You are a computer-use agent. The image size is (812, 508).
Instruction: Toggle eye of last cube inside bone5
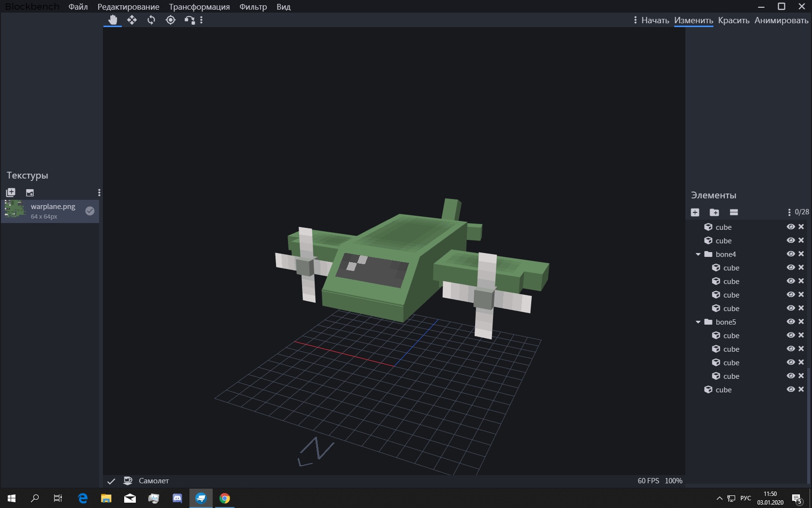(791, 376)
